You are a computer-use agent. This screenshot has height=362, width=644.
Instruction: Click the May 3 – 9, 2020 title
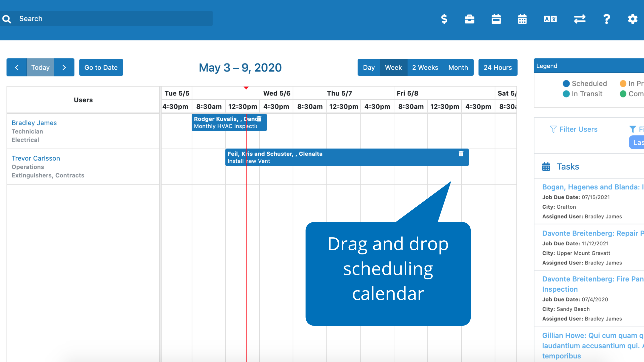point(240,68)
